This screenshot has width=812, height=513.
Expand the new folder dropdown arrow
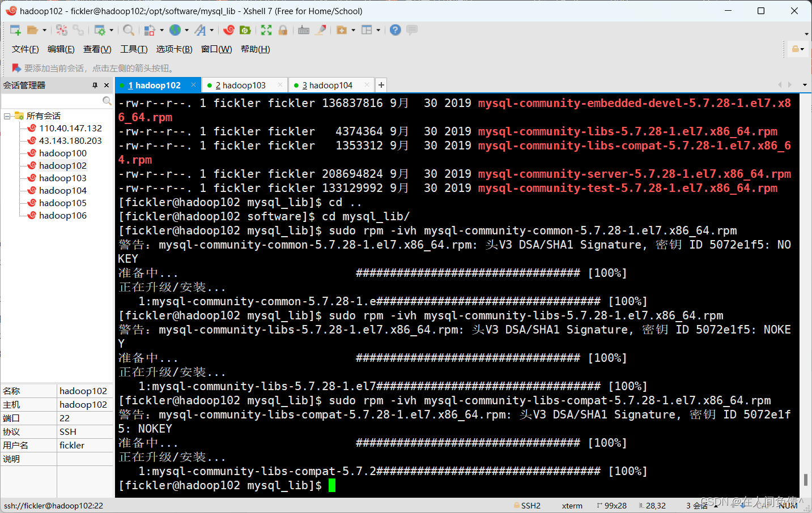click(x=353, y=30)
